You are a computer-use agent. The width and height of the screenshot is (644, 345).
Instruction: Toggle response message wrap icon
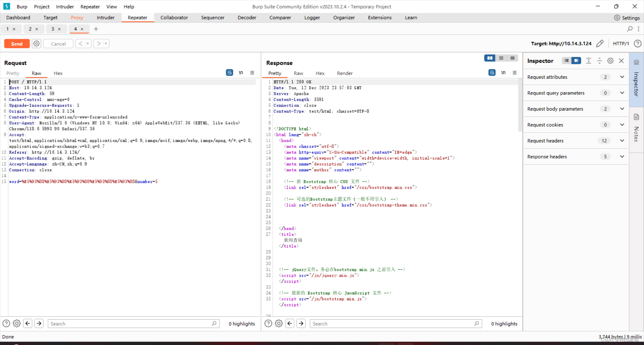pos(492,73)
